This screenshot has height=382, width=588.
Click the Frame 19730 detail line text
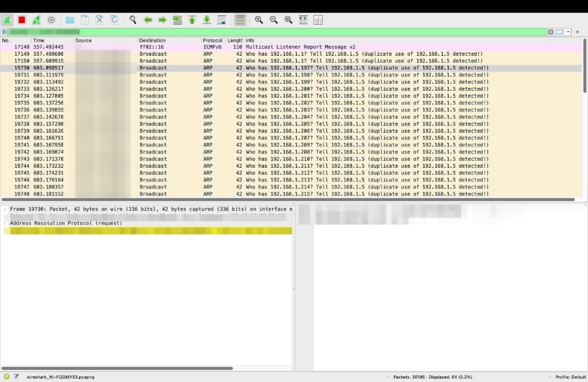coord(151,209)
